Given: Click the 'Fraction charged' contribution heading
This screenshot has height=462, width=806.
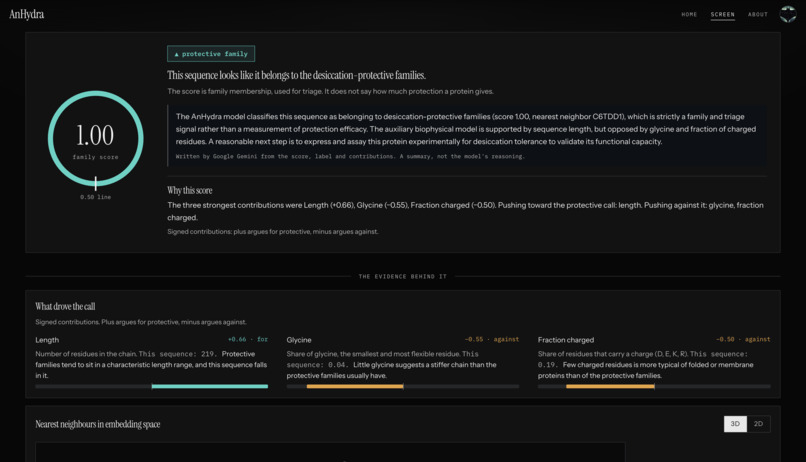Looking at the screenshot, I should 566,340.
